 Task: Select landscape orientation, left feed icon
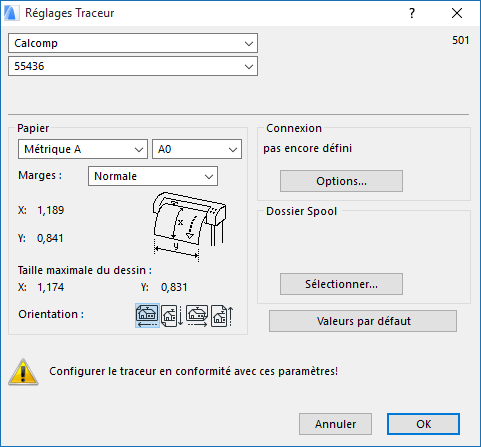pyautogui.click(x=147, y=315)
